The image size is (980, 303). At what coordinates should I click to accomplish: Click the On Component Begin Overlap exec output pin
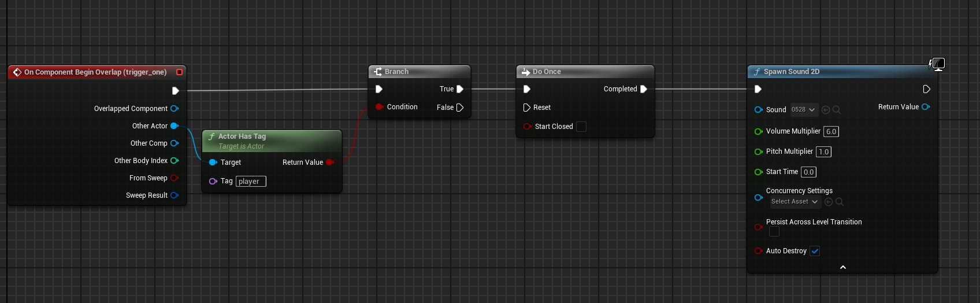pyautogui.click(x=176, y=91)
